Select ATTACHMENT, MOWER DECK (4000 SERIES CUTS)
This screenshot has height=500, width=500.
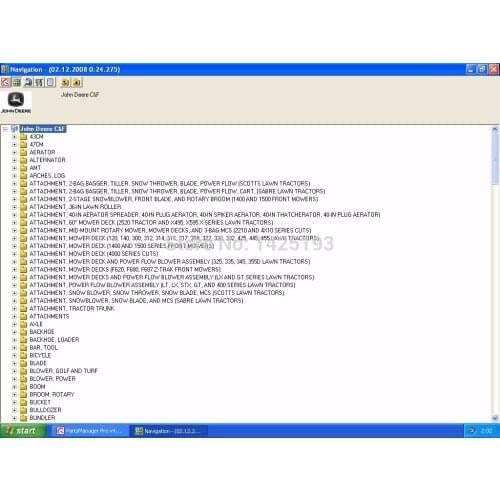point(94,254)
